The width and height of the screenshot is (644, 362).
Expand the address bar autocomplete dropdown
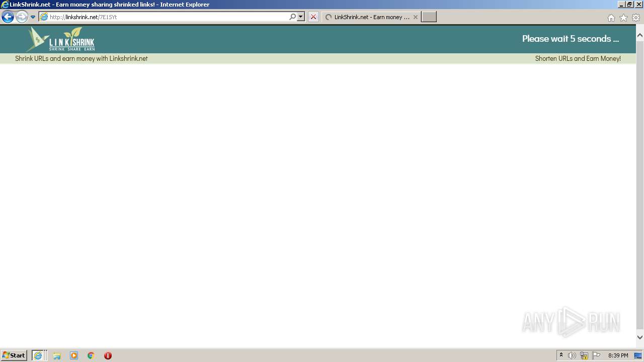(301, 17)
